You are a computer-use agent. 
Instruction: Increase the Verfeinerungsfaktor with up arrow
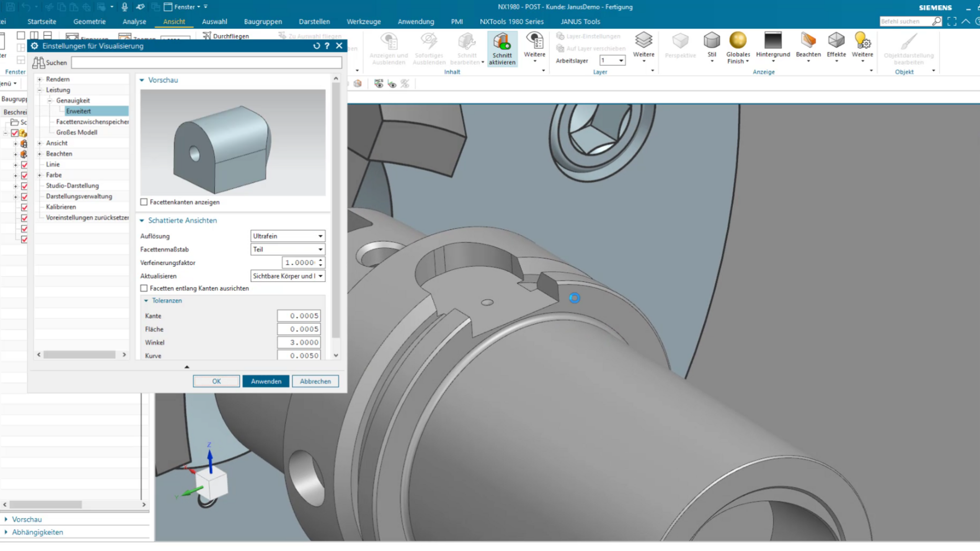pos(321,260)
